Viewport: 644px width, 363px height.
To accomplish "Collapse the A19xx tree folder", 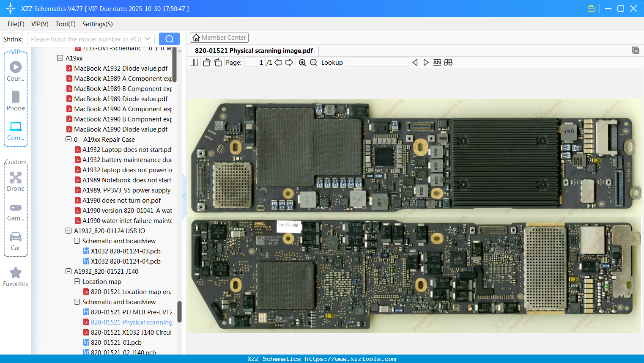I will (x=60, y=58).
